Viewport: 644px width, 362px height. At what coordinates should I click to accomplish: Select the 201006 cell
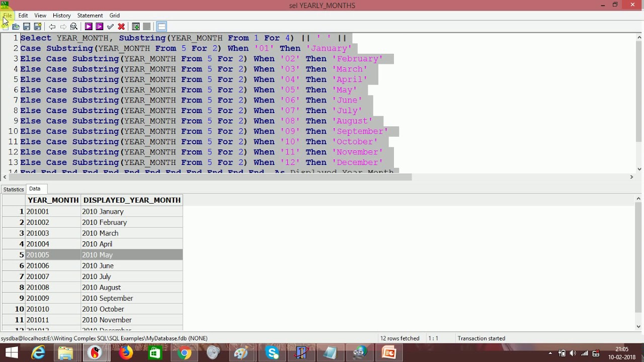tap(53, 265)
